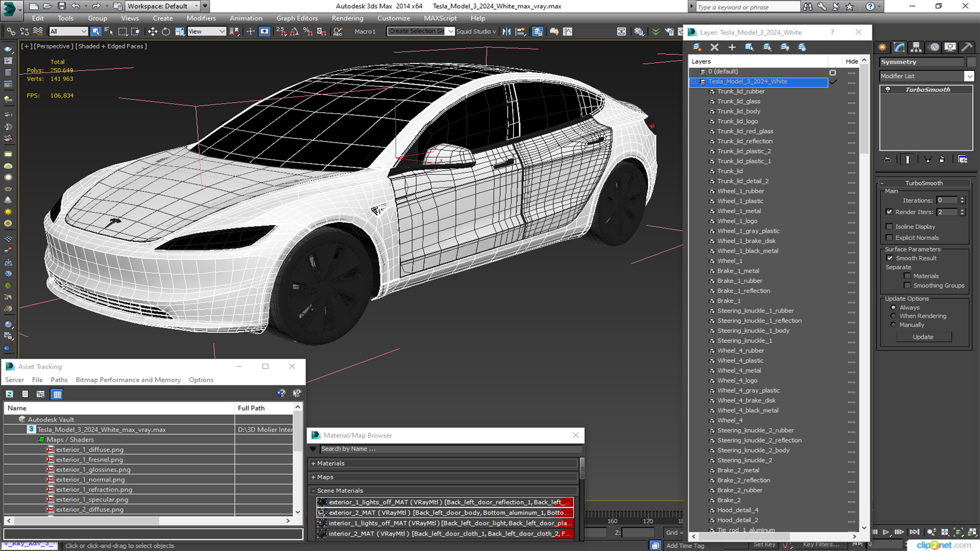
Task: Open Bitmap Performance and Memory menu
Action: point(128,380)
